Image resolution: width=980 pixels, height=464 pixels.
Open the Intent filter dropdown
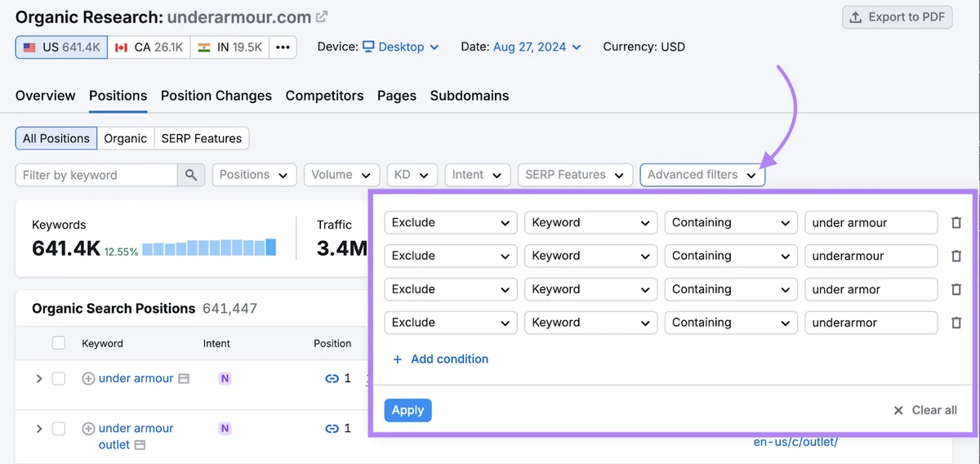478,175
